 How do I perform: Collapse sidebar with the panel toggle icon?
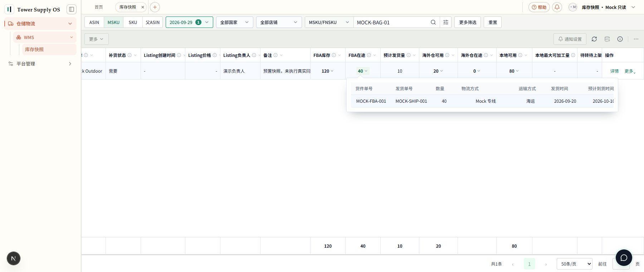click(72, 9)
